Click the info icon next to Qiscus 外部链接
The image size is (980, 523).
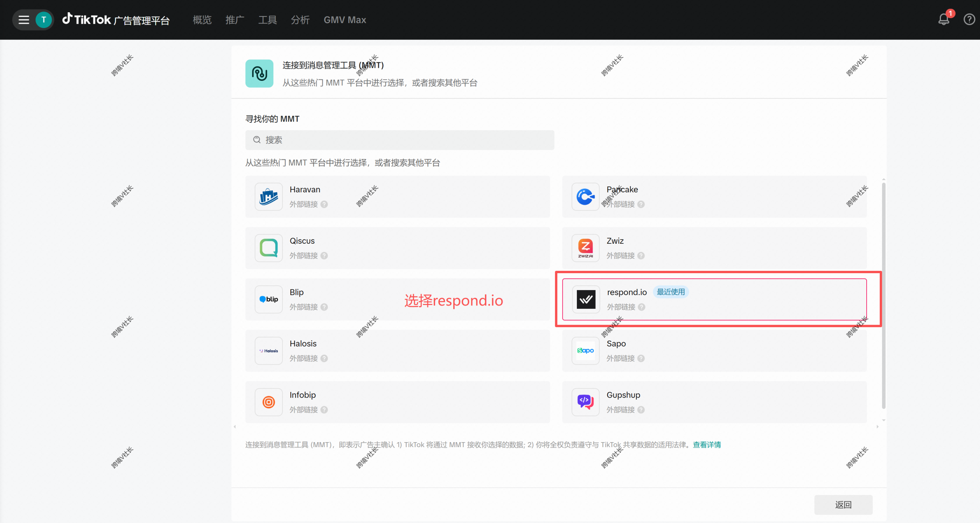pyautogui.click(x=324, y=256)
